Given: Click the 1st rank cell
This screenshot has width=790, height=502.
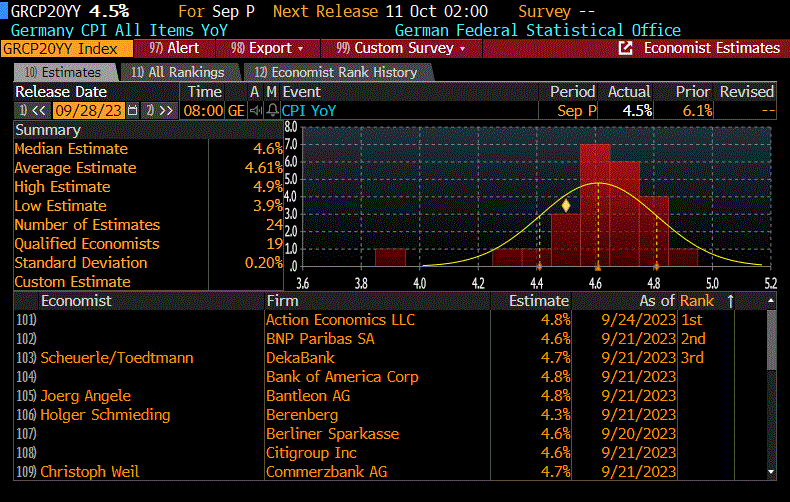Looking at the screenshot, I should tap(692, 320).
